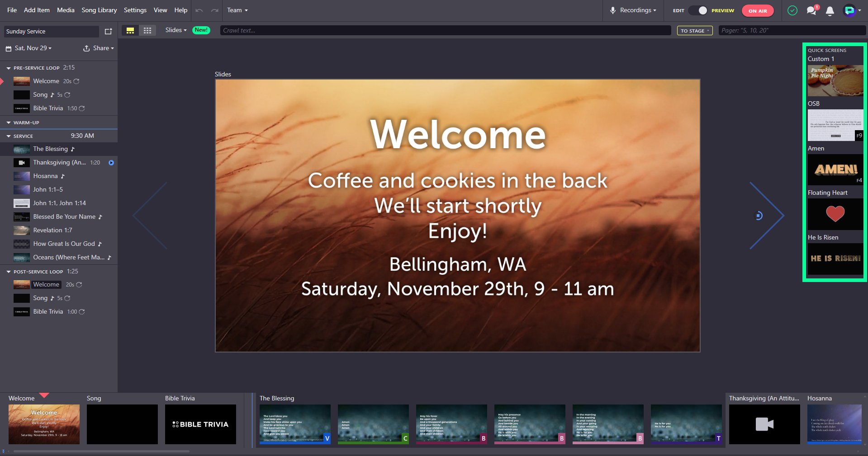Click the loop icon beside Bible Trivia 1:50

(x=82, y=108)
